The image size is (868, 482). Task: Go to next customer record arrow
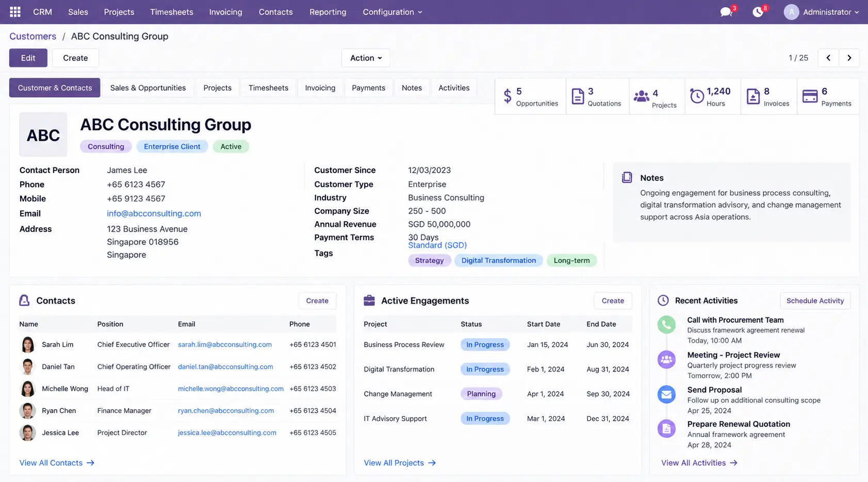coord(849,58)
